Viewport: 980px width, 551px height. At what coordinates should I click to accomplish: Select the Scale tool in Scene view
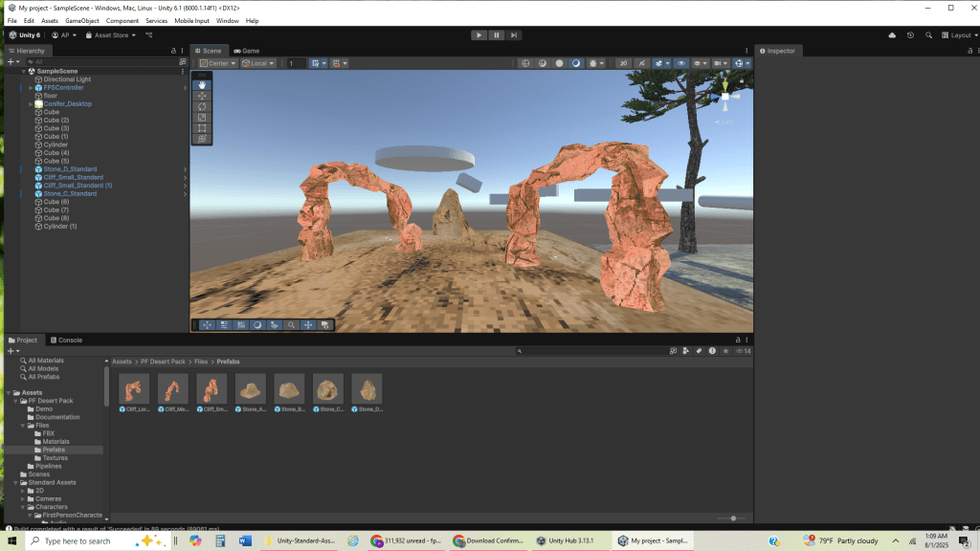point(202,118)
